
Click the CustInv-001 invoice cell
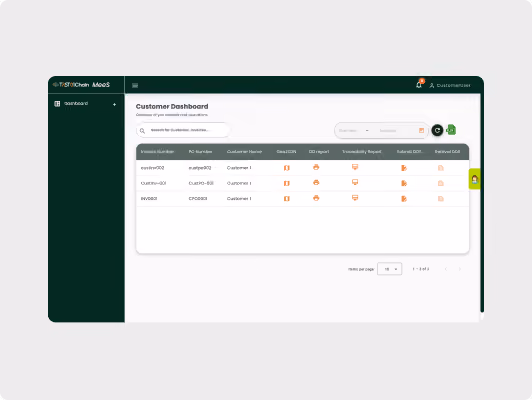pos(153,183)
